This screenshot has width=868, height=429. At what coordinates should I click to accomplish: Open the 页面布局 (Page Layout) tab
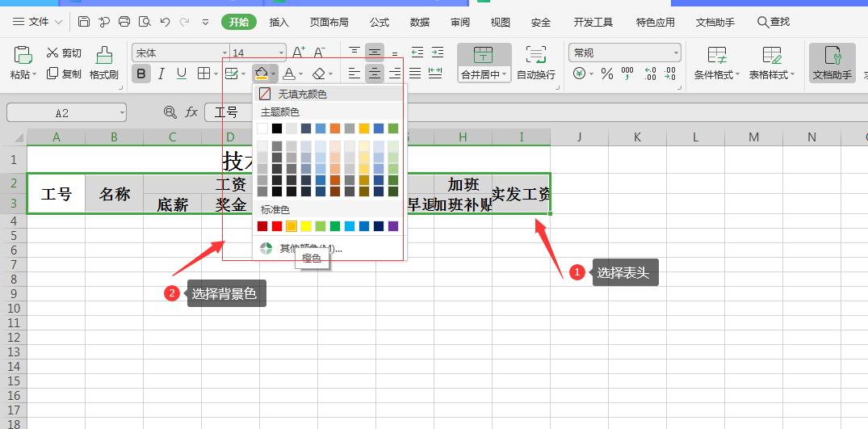tap(329, 22)
